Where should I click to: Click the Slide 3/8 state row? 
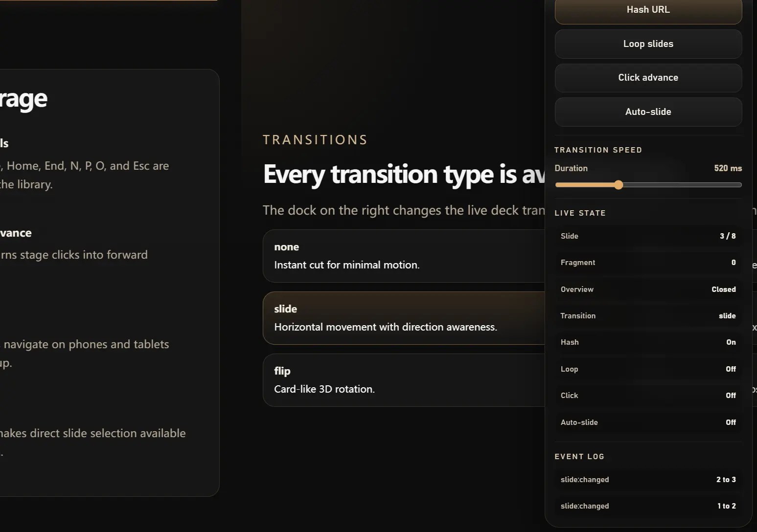pyautogui.click(x=648, y=236)
